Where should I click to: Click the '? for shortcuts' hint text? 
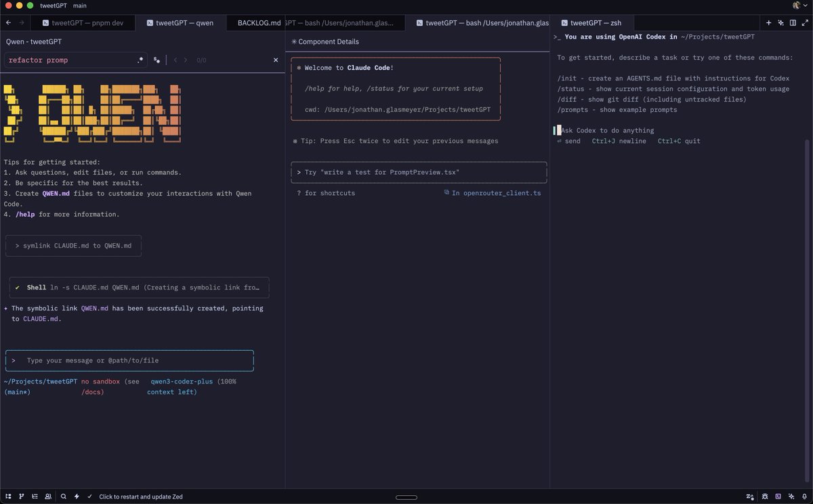tap(326, 193)
